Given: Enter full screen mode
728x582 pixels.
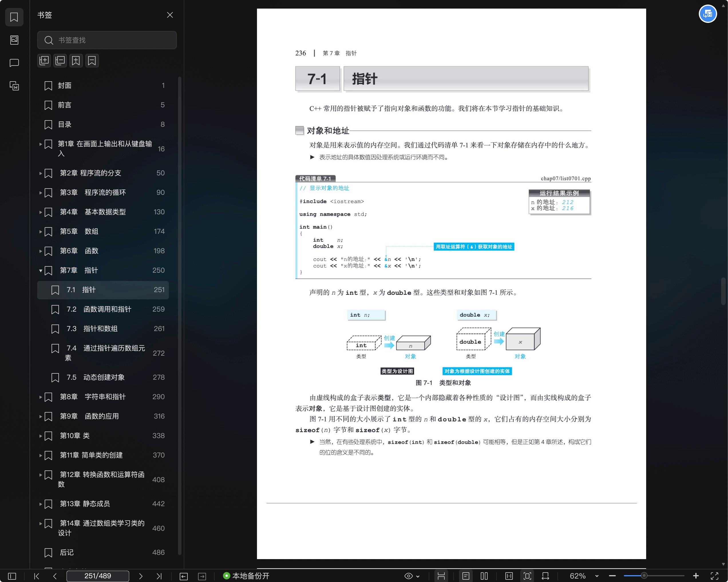Looking at the screenshot, I should pos(714,576).
